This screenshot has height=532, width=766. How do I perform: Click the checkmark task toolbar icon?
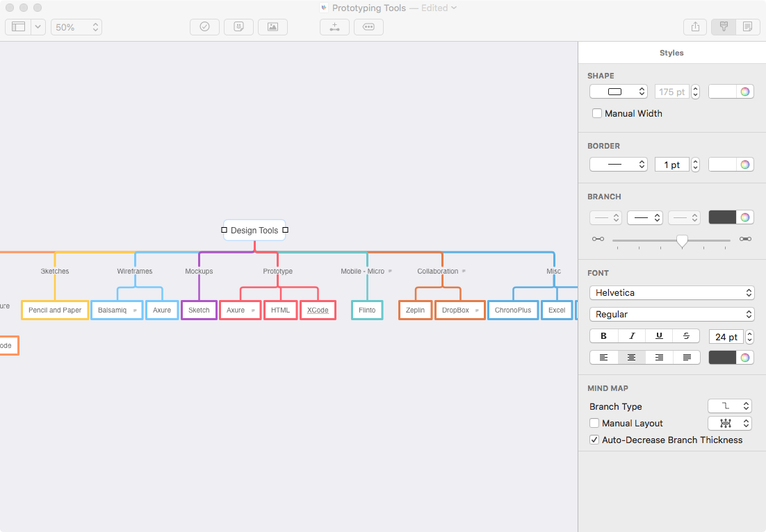(204, 27)
